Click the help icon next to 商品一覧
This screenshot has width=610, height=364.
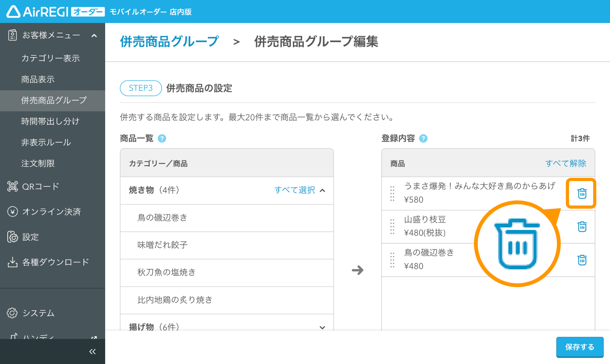(162, 138)
